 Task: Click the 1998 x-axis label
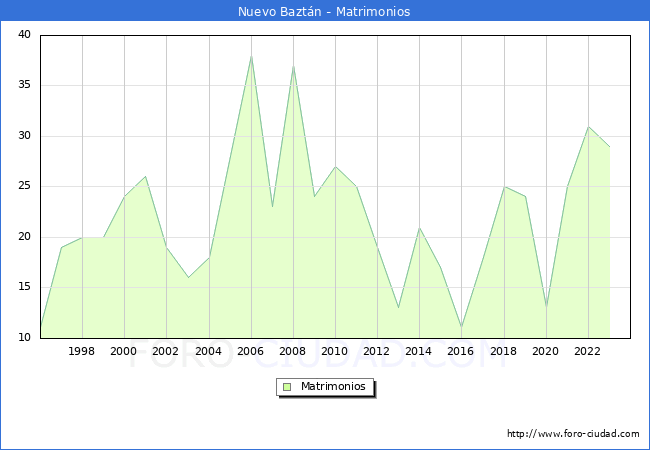[82, 351]
